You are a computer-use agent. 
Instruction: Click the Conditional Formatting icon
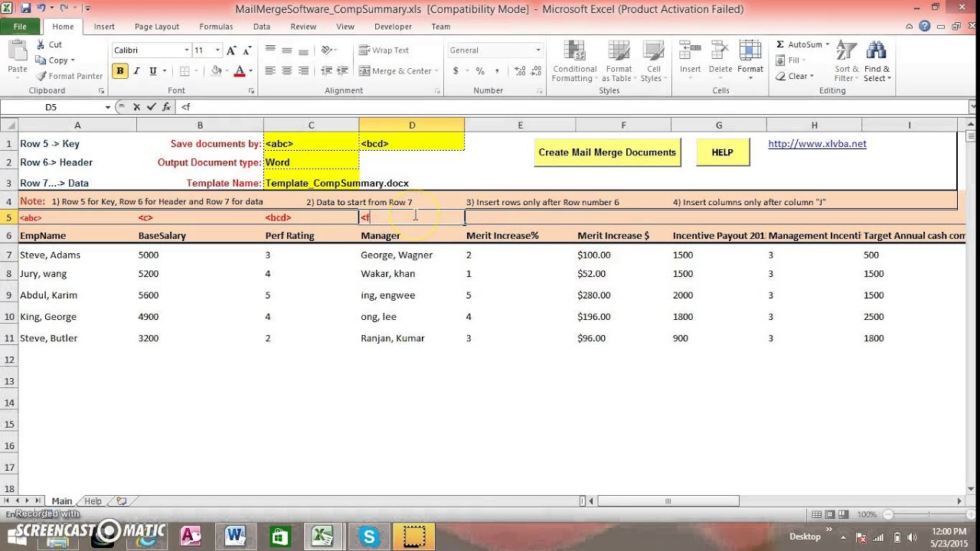(575, 51)
